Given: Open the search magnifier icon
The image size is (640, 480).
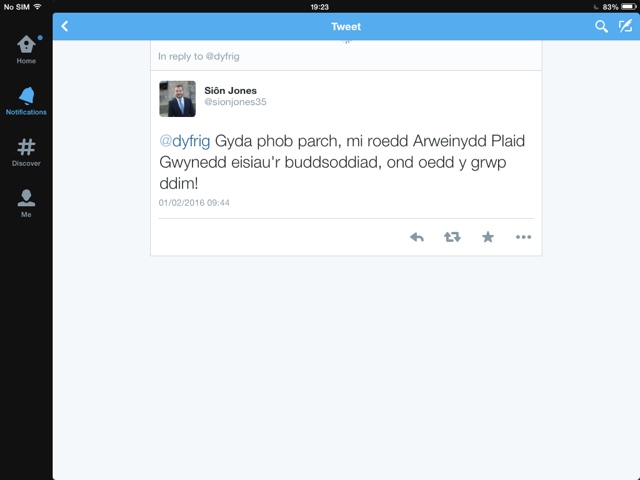Looking at the screenshot, I should pyautogui.click(x=601, y=27).
